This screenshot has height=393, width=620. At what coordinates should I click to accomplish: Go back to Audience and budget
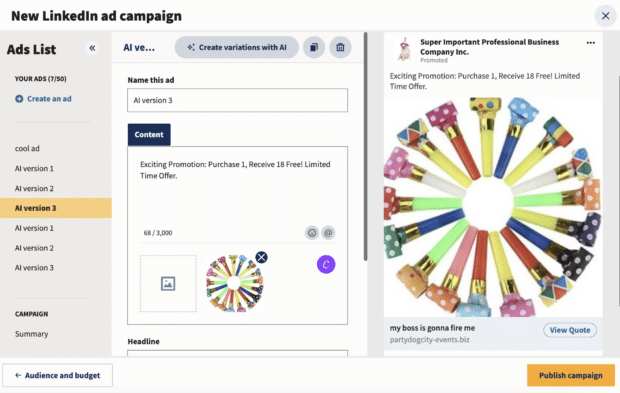point(58,375)
